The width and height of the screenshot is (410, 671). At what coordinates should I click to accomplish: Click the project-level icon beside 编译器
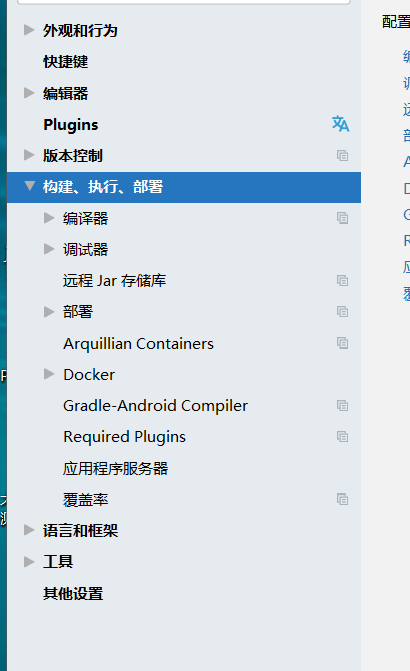coord(342,218)
